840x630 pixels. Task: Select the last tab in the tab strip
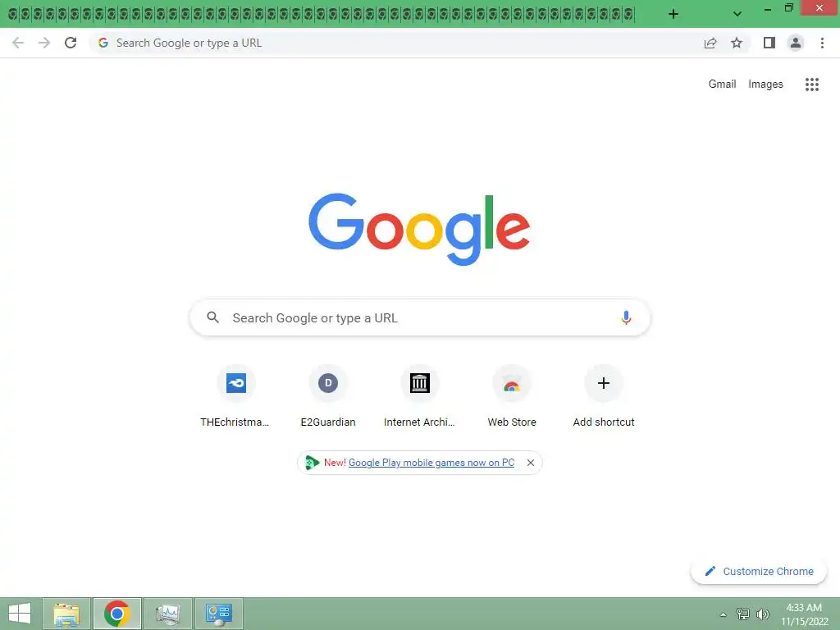point(629,14)
